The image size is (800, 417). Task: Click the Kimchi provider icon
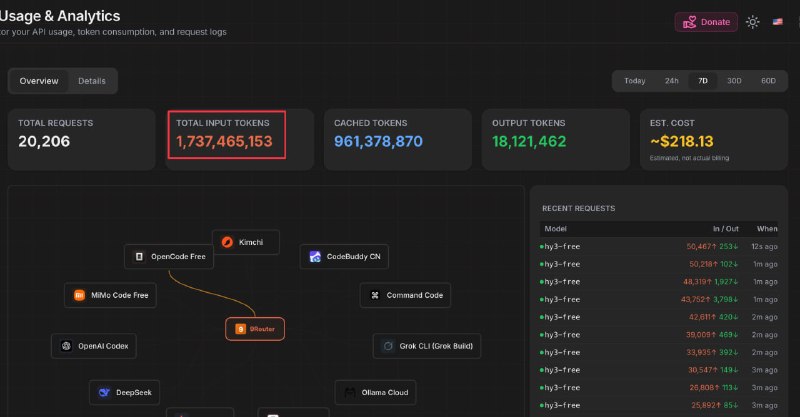pyautogui.click(x=228, y=242)
